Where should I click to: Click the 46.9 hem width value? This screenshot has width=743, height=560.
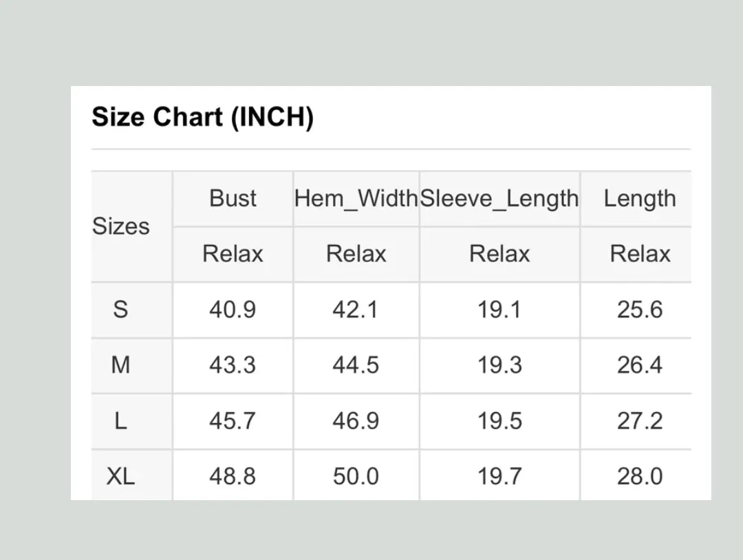(356, 421)
